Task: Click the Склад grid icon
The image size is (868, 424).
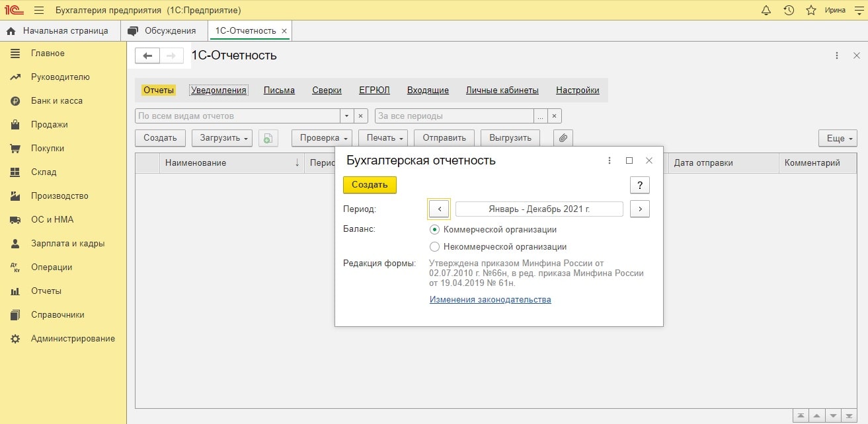Action: click(16, 172)
